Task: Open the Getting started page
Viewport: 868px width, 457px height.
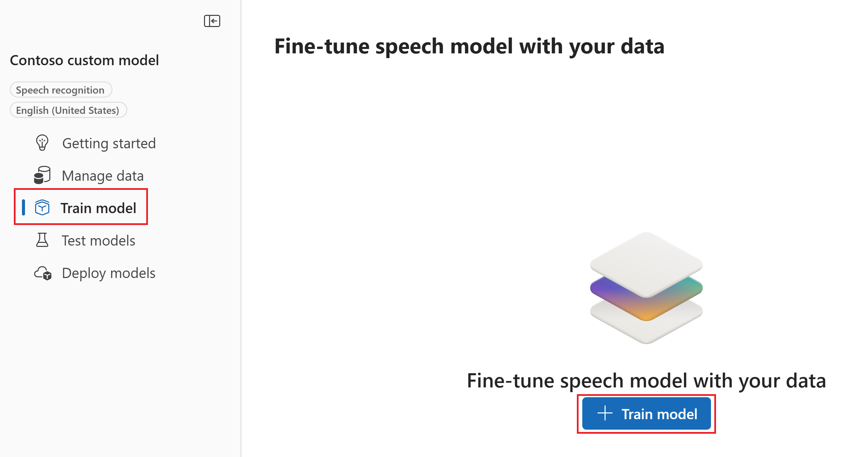Action: pyautogui.click(x=109, y=144)
